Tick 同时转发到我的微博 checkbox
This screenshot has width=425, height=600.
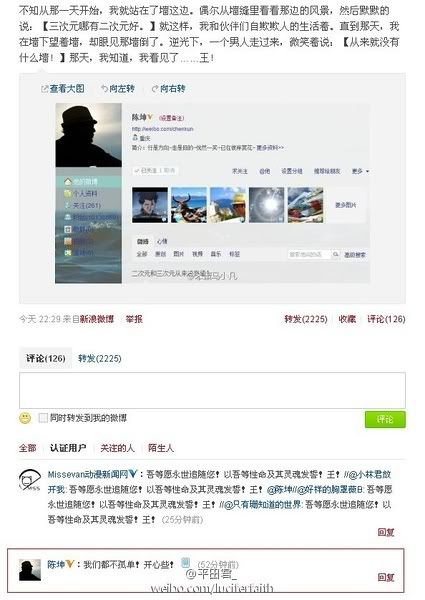coord(43,417)
